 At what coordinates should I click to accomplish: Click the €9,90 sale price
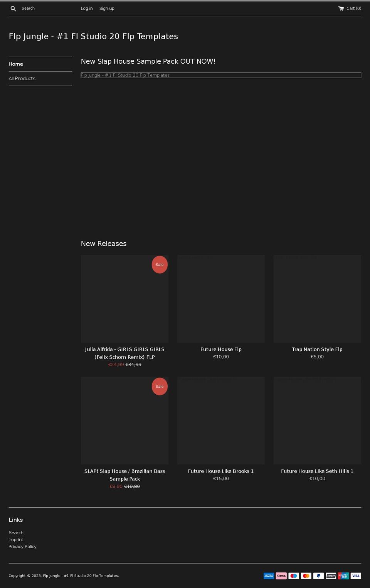click(116, 487)
